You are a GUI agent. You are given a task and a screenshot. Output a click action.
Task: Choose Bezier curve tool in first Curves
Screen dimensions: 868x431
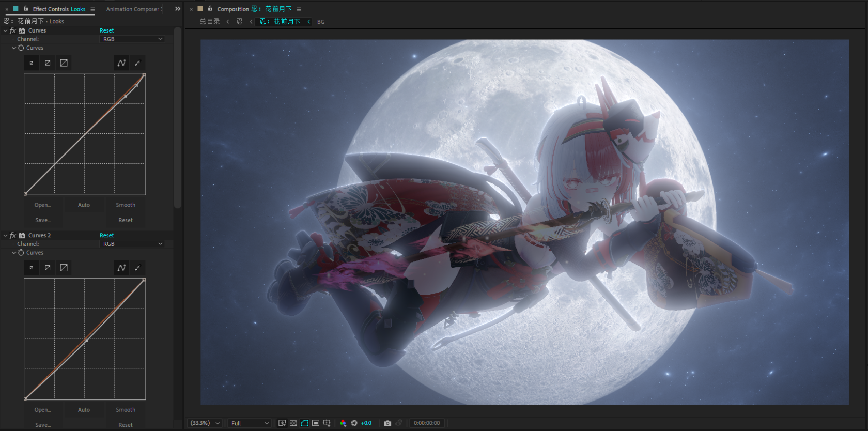click(121, 63)
